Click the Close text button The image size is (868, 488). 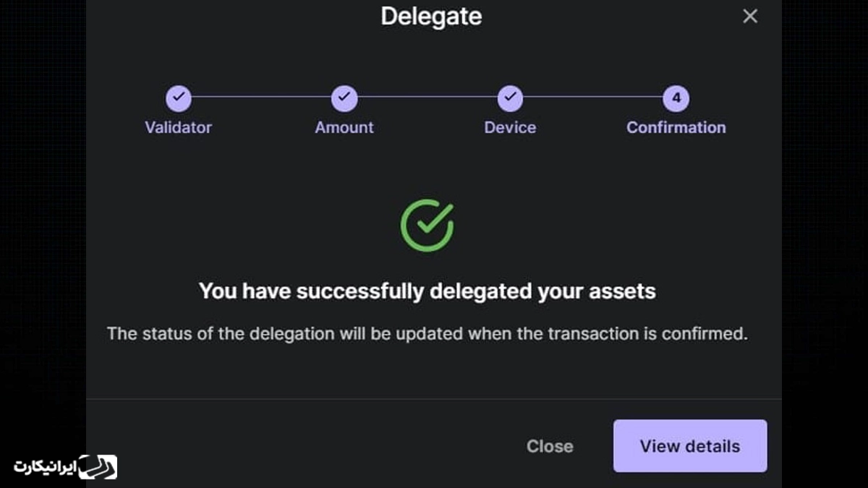pos(550,446)
